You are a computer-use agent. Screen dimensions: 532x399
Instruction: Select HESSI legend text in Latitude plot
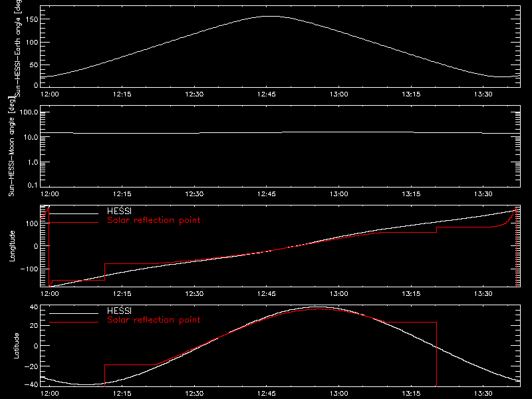pyautogui.click(x=119, y=311)
